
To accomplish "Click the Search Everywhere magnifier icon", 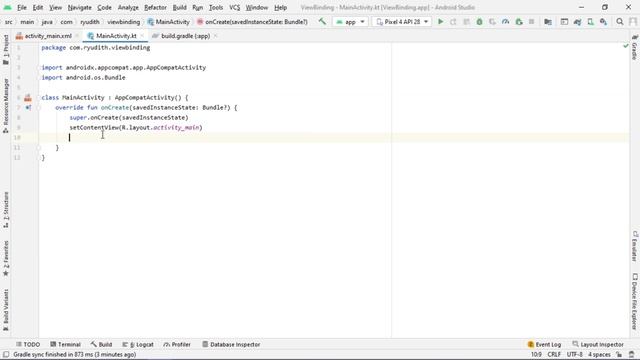I will click(620, 22).
